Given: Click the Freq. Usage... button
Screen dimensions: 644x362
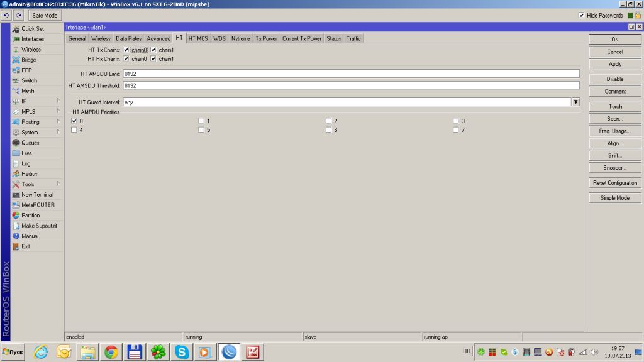Looking at the screenshot, I should 615,131.
